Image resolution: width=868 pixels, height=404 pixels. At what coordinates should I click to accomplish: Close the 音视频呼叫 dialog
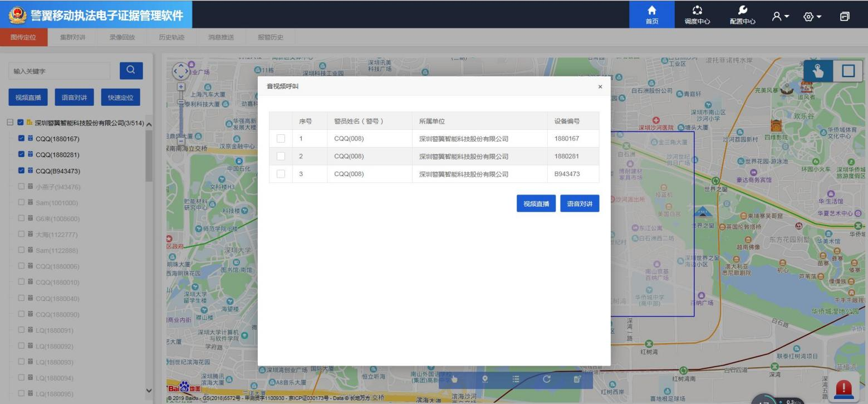click(600, 86)
